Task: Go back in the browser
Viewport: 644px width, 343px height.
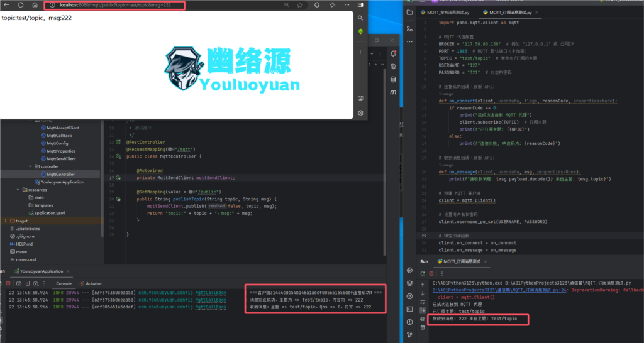Action: 6,5
